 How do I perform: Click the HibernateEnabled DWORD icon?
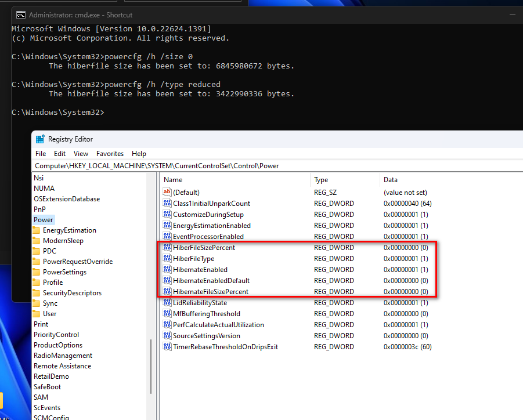pos(167,269)
